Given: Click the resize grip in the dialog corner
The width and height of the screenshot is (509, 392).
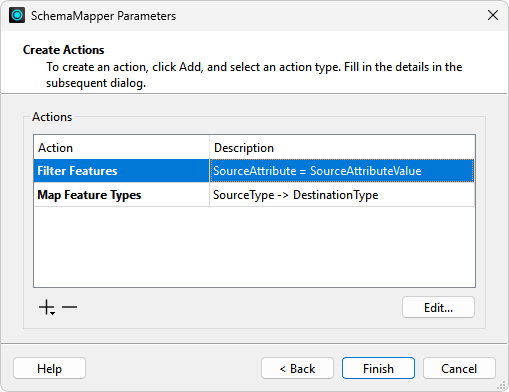Looking at the screenshot, I should coord(501,385).
